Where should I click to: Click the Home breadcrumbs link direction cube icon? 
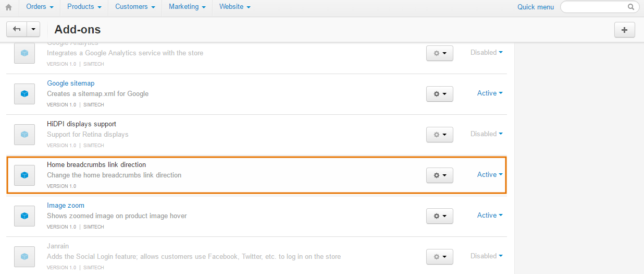24,175
